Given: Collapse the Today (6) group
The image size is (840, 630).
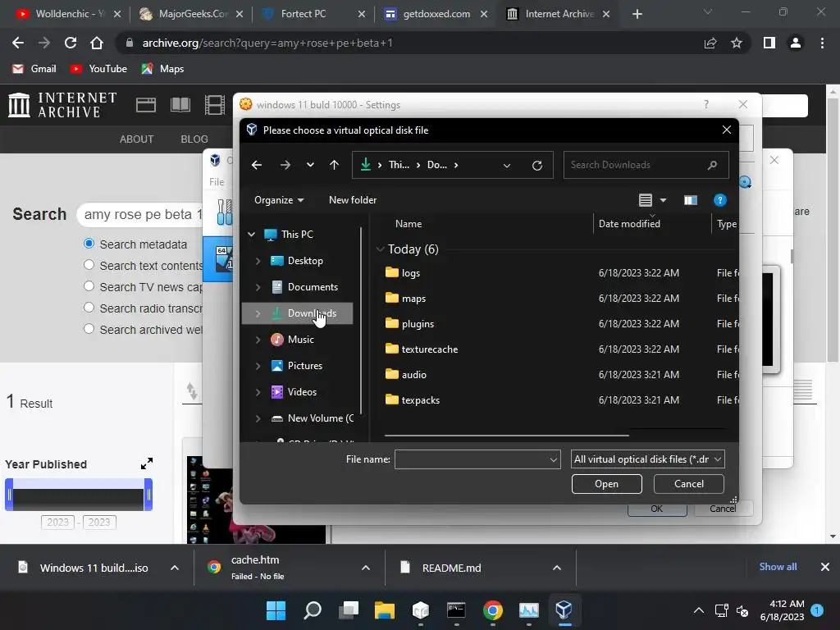Looking at the screenshot, I should point(381,249).
